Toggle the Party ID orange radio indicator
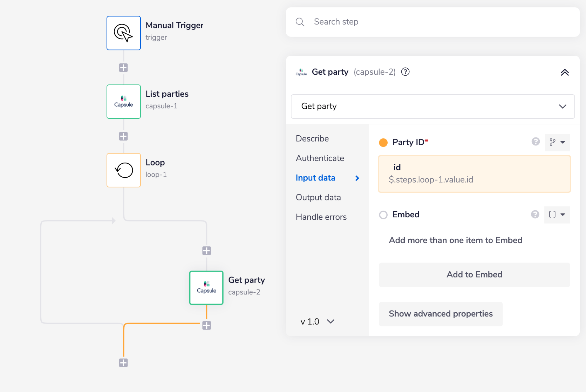Image resolution: width=586 pixels, height=392 pixels. point(383,142)
